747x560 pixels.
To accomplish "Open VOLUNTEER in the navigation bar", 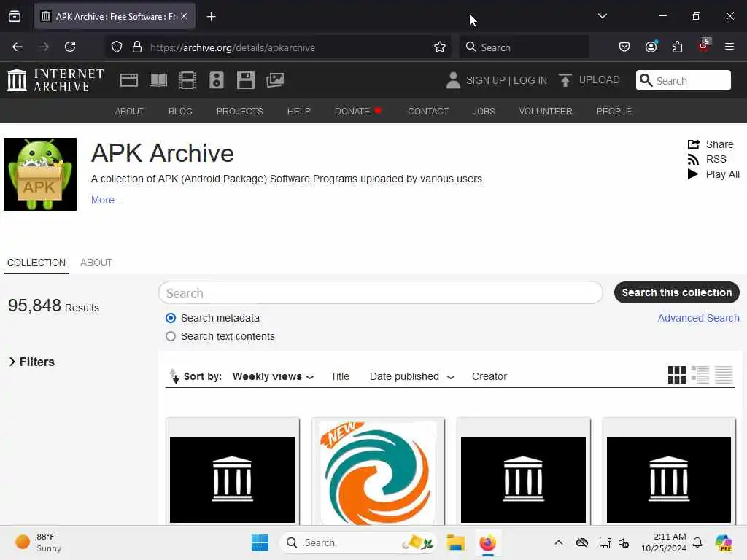I will (x=546, y=111).
